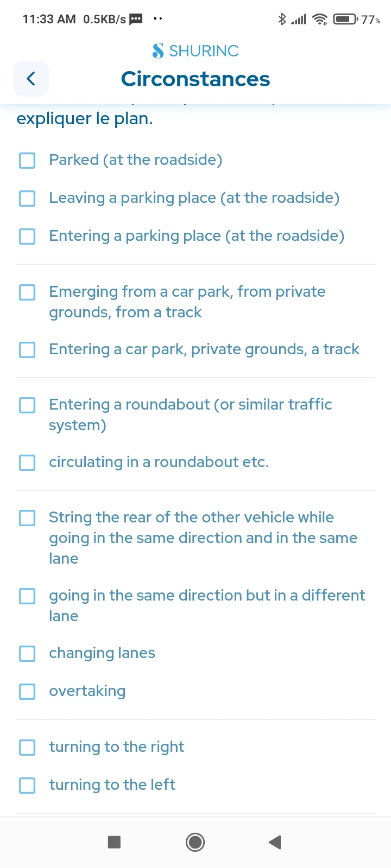Mark the "overtaking" checkbox
Screen dimensions: 391x868
27,691
